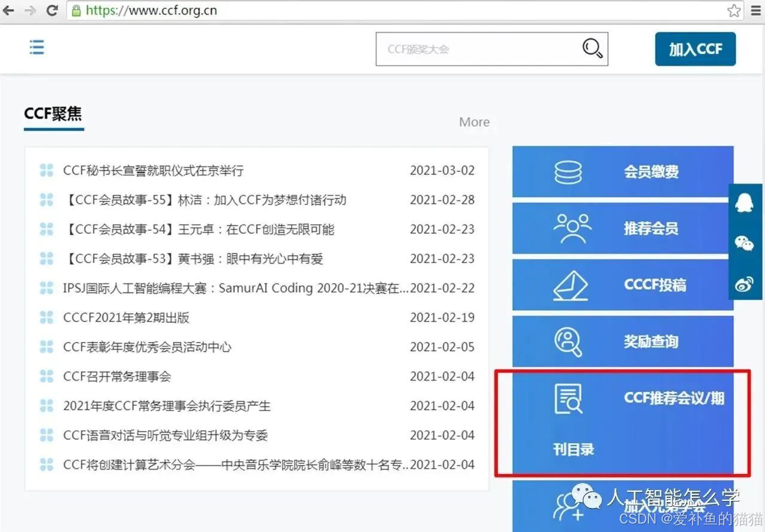The height and width of the screenshot is (532, 765).
Task: Click the 加入CCF button
Action: (x=695, y=49)
